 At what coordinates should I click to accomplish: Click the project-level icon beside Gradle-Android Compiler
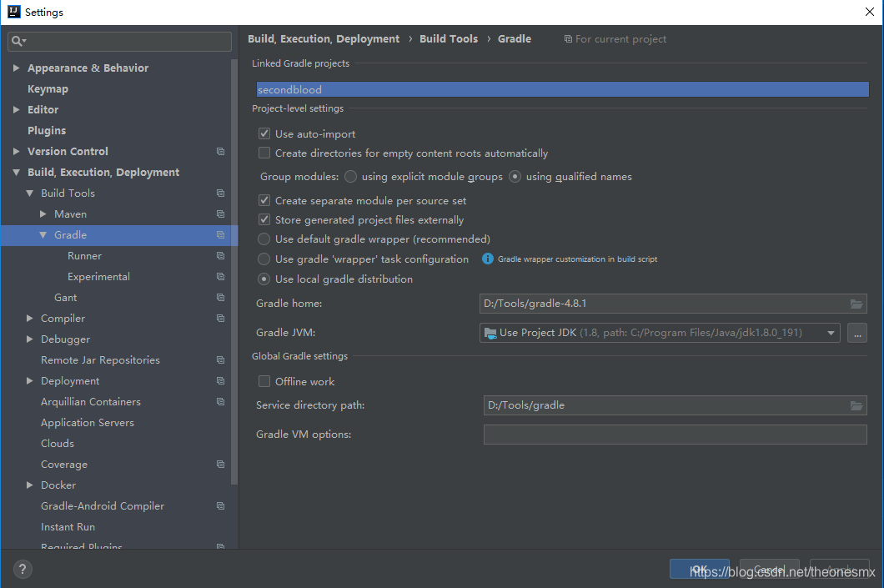pos(220,506)
